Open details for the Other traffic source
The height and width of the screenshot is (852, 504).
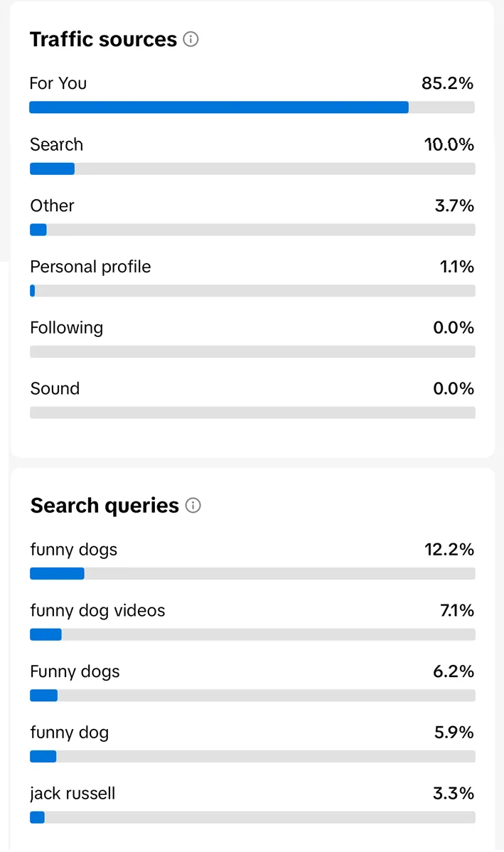[x=51, y=206]
